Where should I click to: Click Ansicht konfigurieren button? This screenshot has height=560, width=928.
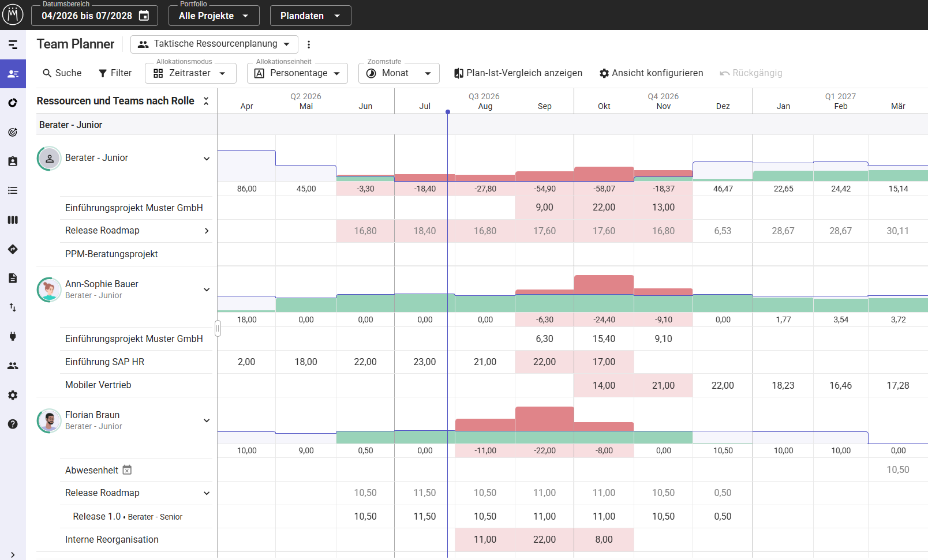[651, 73]
